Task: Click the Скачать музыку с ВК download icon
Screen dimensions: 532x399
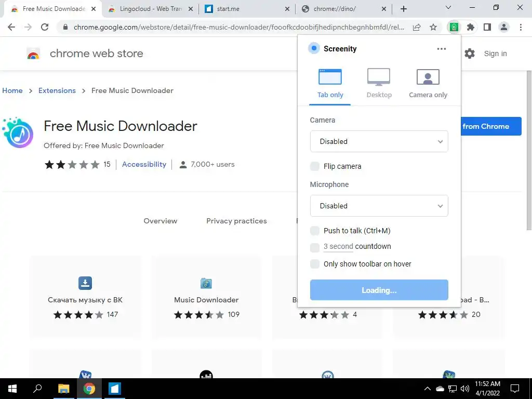Action: coord(85,283)
